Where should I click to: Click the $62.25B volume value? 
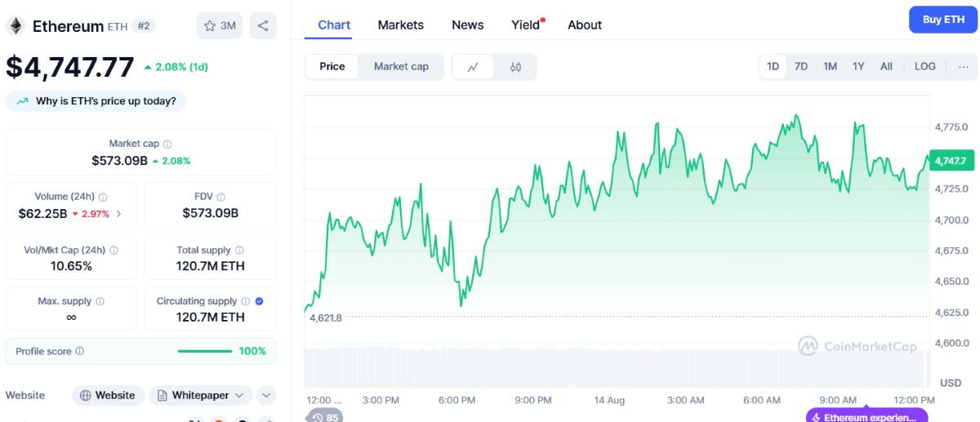(x=42, y=214)
